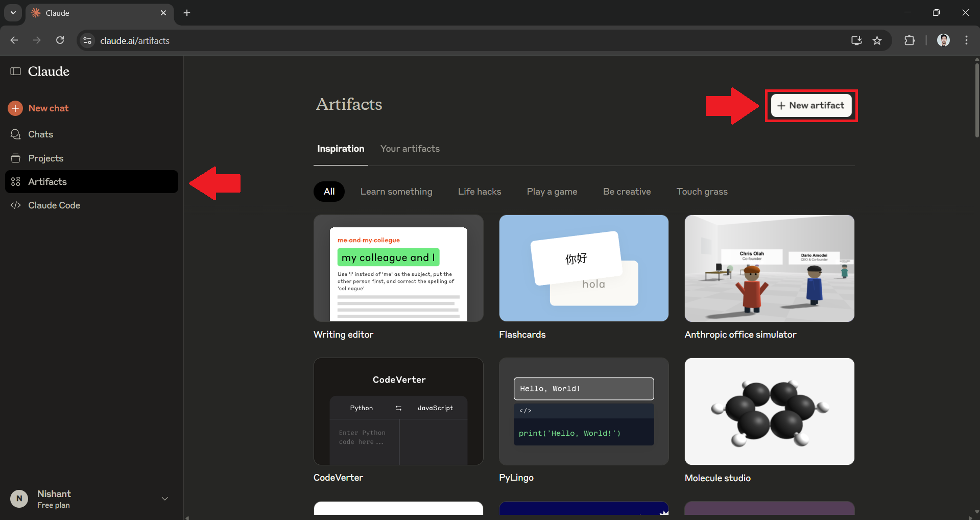Click the Molecule studio title text

click(718, 478)
